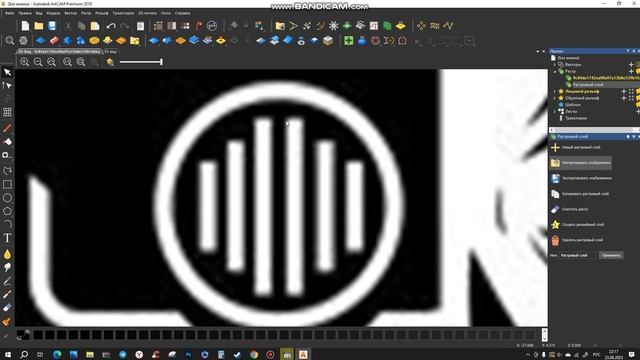Screen dimensions: 640x360
Task: Select the node editing tool below the selection arrow
Action: pyautogui.click(x=7, y=85)
